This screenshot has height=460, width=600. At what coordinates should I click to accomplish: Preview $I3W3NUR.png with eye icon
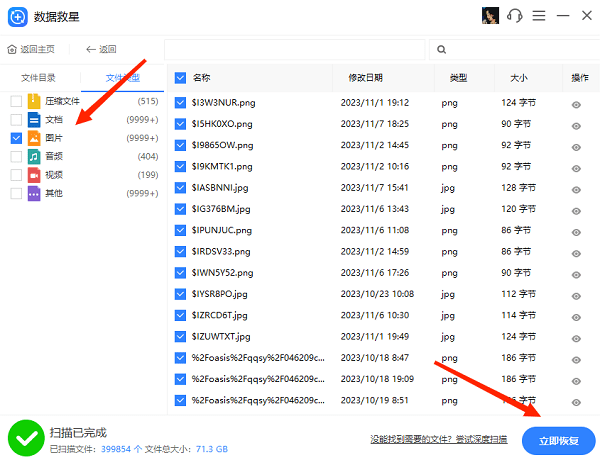pos(576,105)
